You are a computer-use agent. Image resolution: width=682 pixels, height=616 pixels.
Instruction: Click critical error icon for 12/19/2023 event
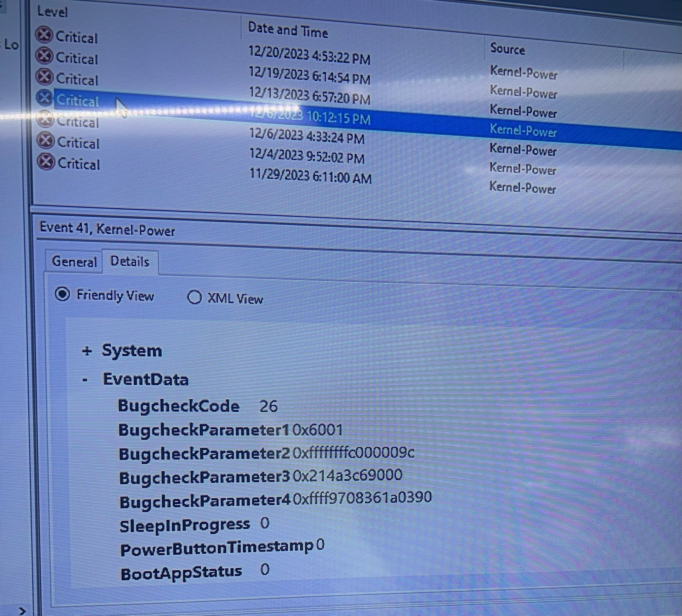[x=44, y=56]
